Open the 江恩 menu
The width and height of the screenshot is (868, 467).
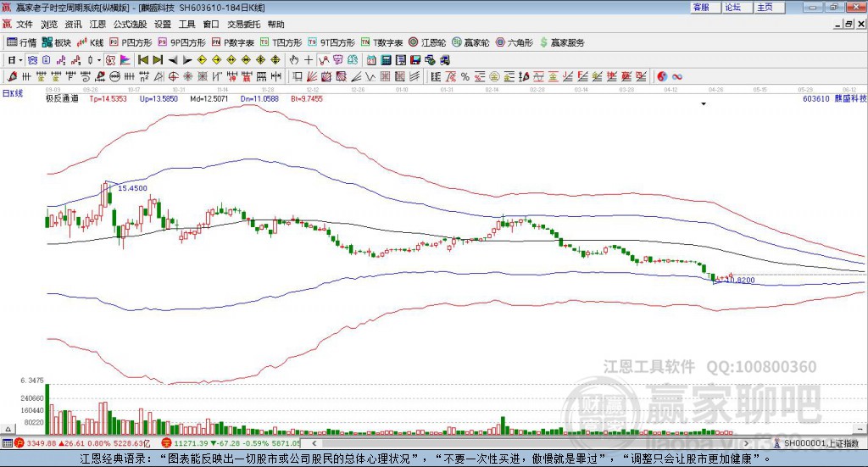tap(97, 25)
